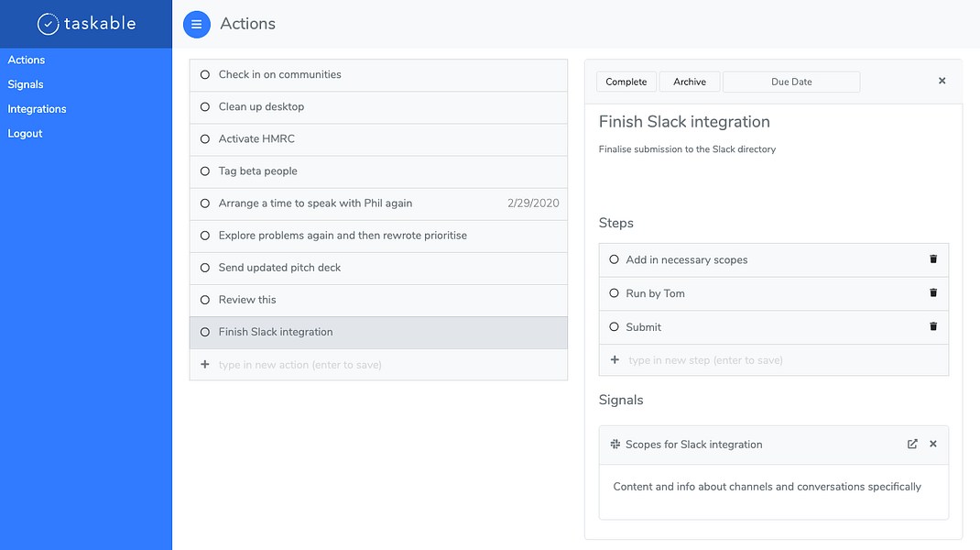This screenshot has width=980, height=550.
Task: Click 'Scopes for Slack integration' signal title
Action: coord(693,445)
